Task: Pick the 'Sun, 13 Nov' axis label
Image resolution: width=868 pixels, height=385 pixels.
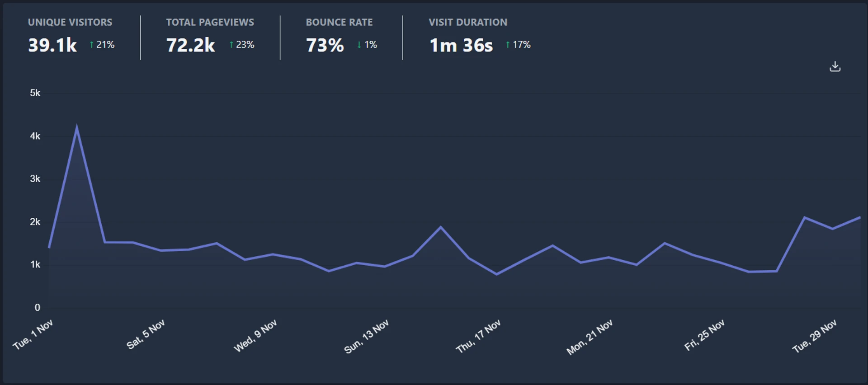Action: [366, 337]
